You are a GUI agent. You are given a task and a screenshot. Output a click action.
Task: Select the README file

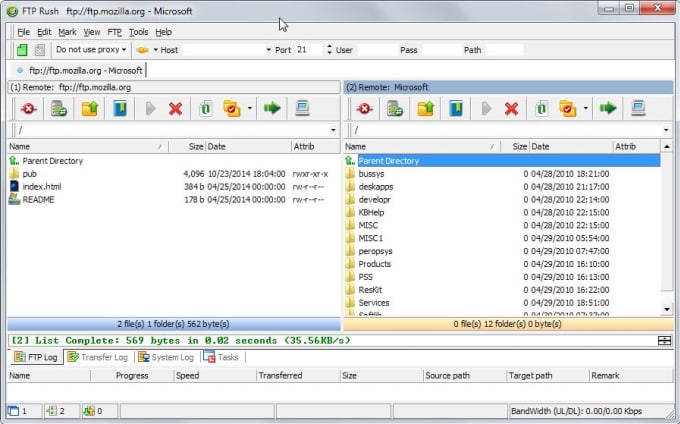click(38, 200)
